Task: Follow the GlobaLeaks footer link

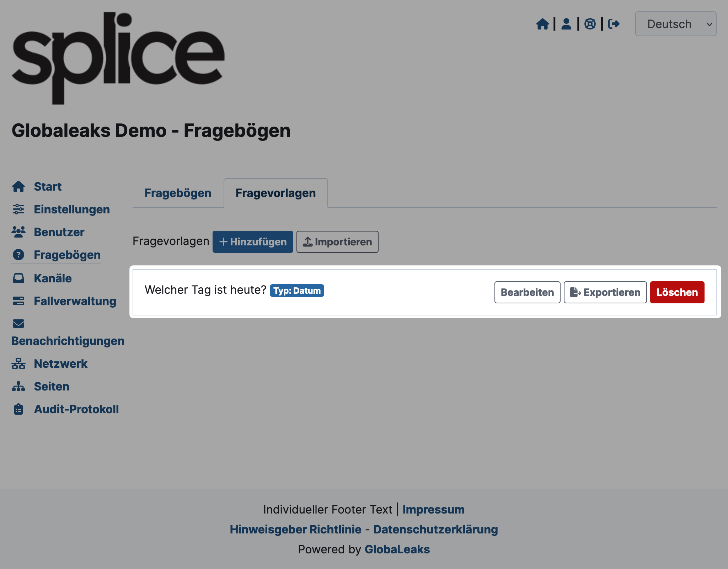Action: (397, 549)
